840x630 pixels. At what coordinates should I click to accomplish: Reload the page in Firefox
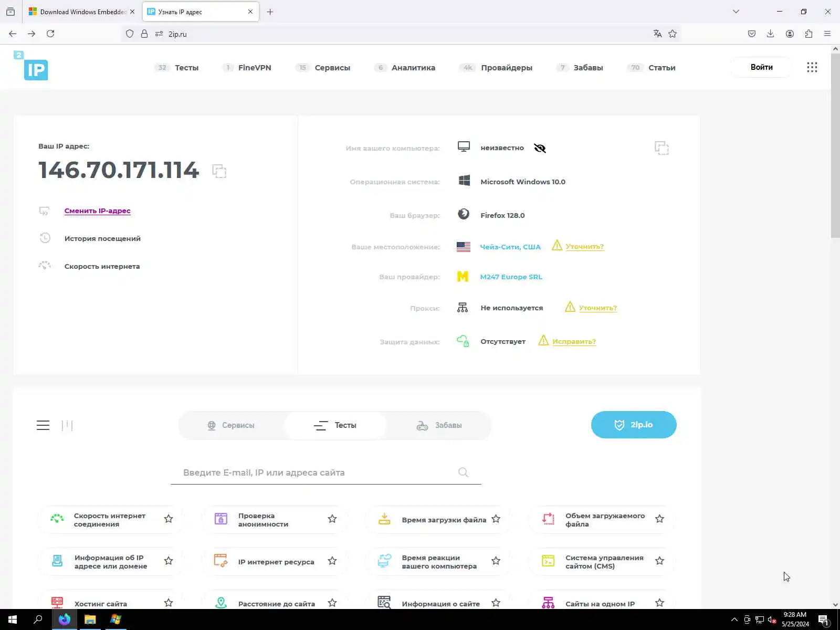click(x=50, y=34)
